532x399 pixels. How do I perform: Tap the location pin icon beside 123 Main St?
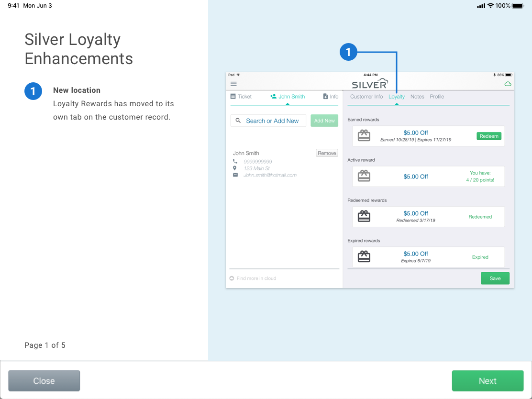(x=235, y=168)
